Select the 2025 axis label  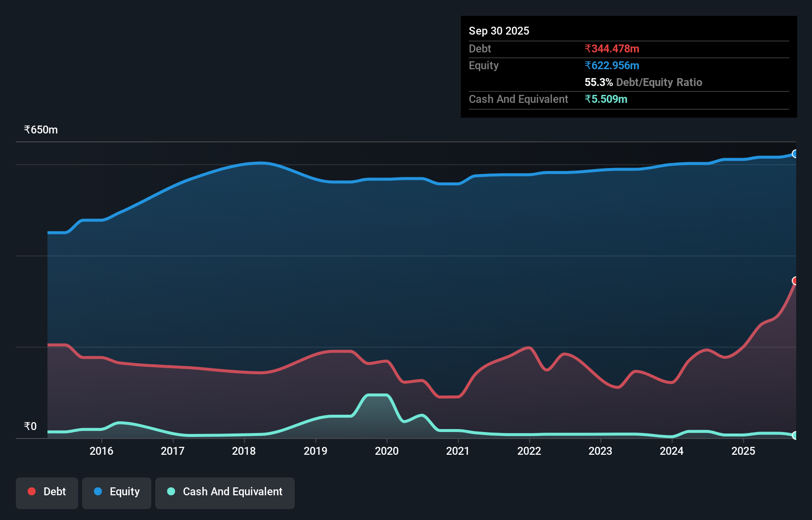pyautogui.click(x=744, y=451)
